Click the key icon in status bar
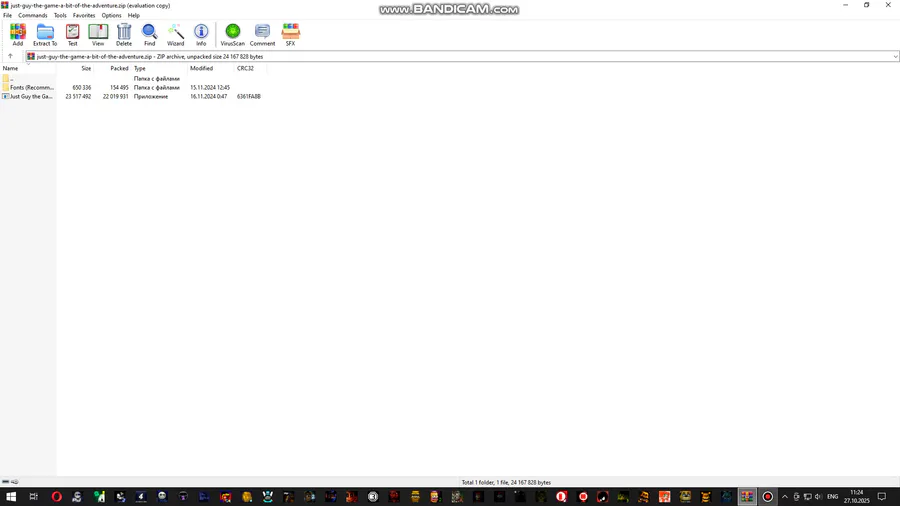Viewport: 900px width, 506px height. click(x=15, y=482)
